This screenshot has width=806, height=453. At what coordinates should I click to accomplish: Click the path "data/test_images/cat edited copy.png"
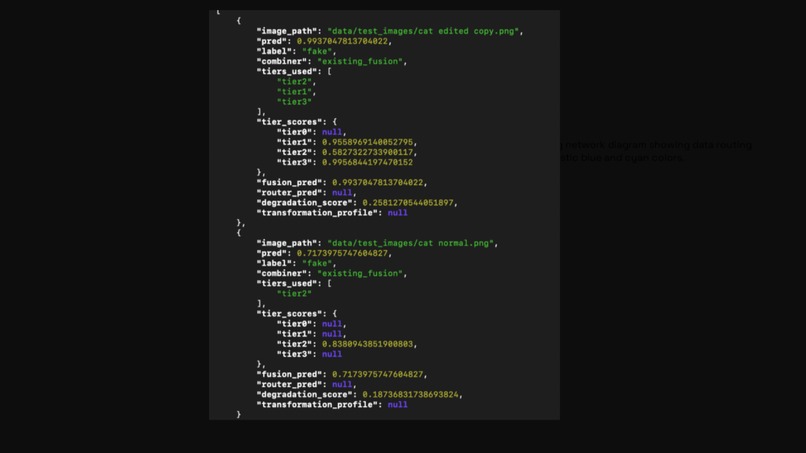tap(423, 31)
